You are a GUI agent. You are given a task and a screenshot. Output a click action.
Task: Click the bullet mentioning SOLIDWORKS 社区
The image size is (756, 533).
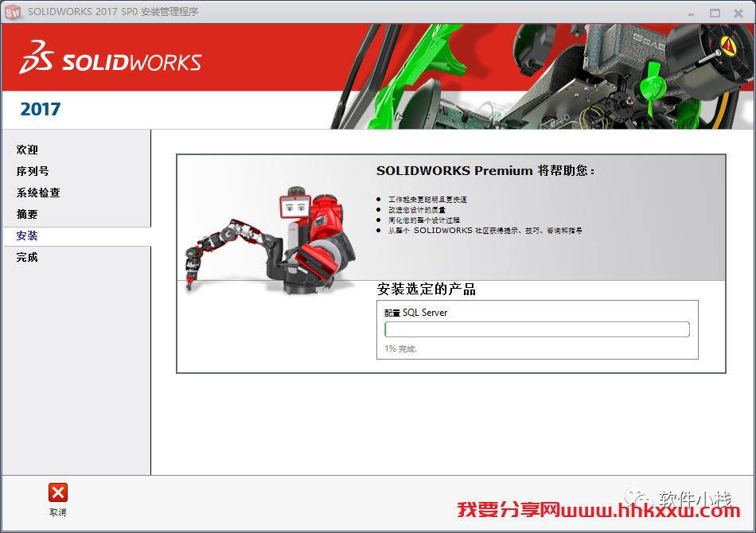(x=485, y=231)
